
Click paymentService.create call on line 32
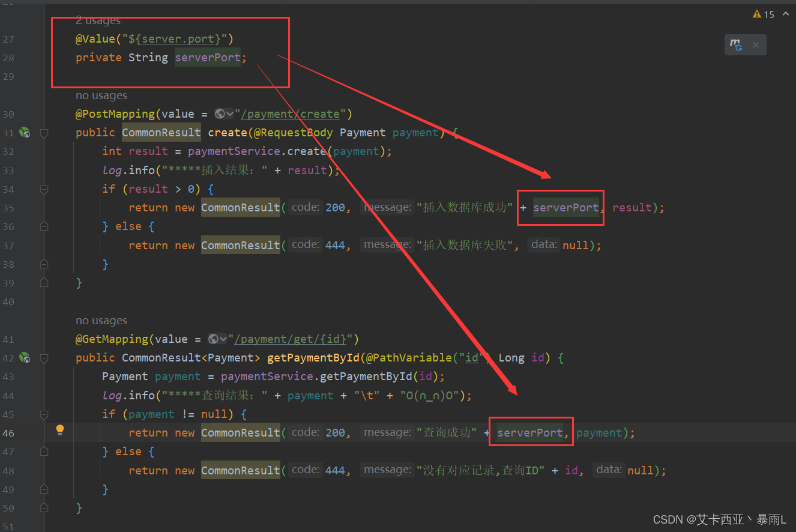point(257,151)
